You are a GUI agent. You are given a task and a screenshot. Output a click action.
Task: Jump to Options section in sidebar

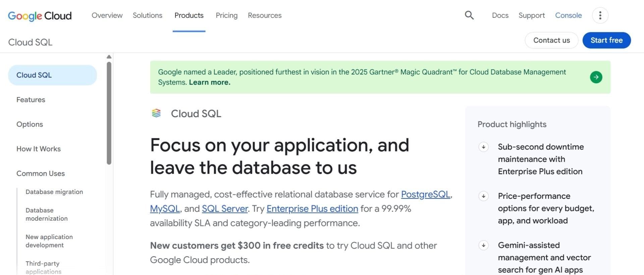point(30,124)
